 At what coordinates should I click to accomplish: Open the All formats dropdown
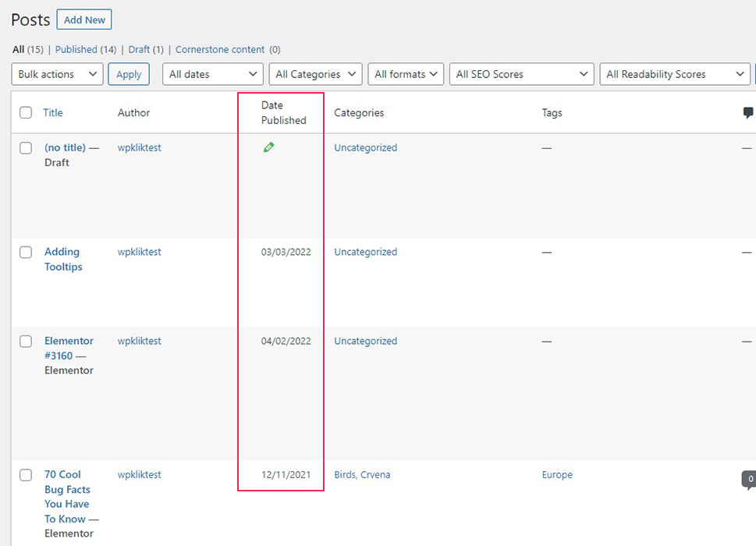(x=406, y=74)
